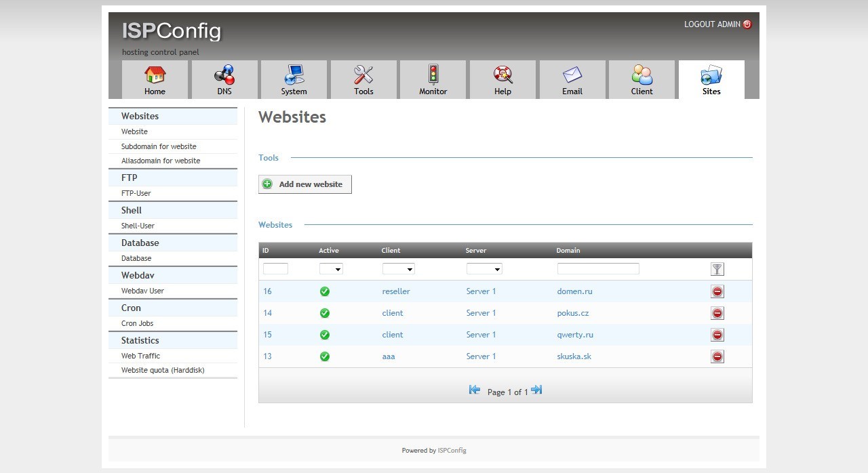Click the filter funnel icon
Image resolution: width=868 pixels, height=473 pixels.
(x=717, y=269)
